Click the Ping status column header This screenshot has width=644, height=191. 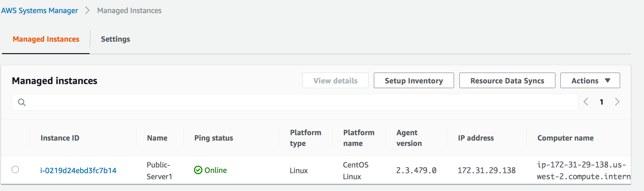pos(214,138)
